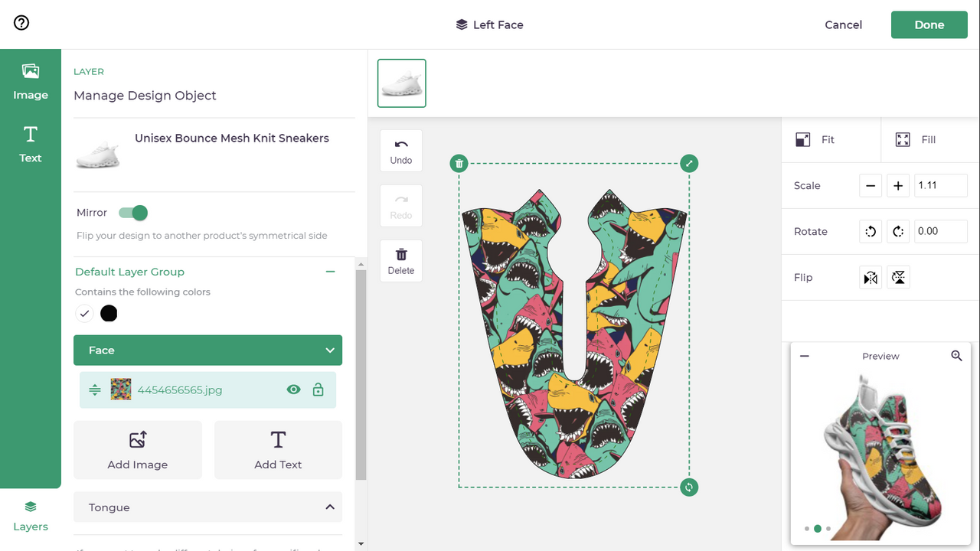Click the Undo icon
980x551 pixels.
[400, 150]
